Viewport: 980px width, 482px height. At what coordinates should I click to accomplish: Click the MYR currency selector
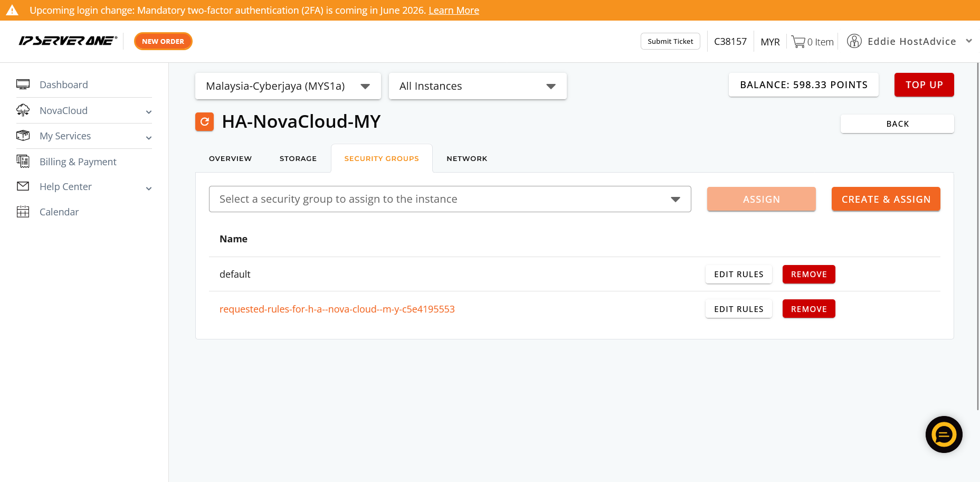(770, 42)
